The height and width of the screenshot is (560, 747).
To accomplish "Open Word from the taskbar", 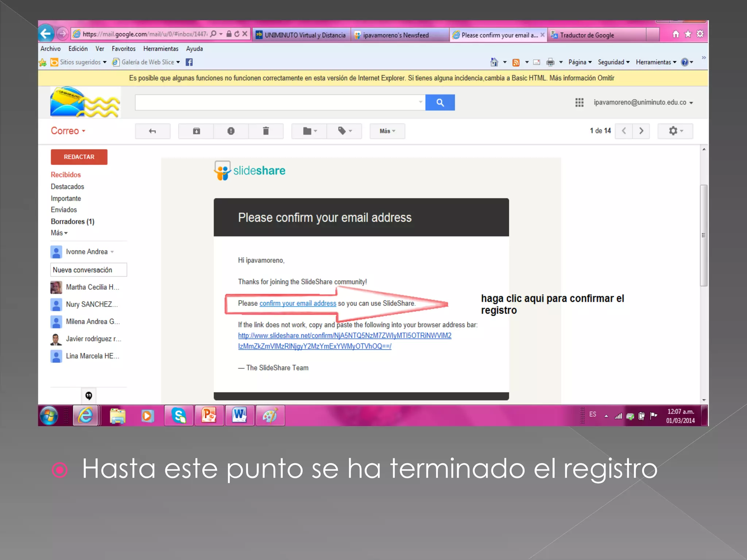I will click(x=240, y=416).
